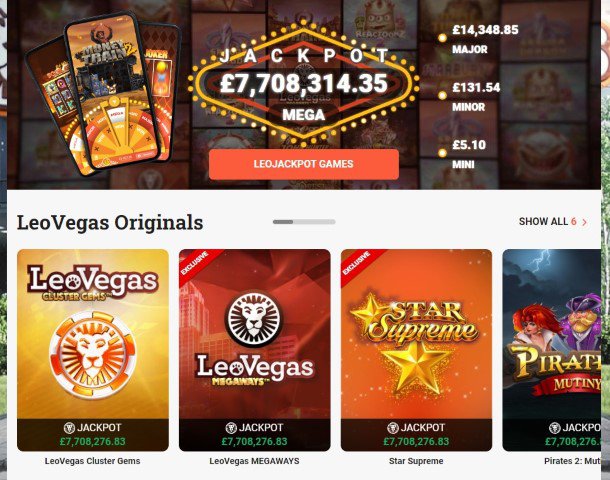The image size is (610, 480).
Task: Expand the chevron next to SHOW ALL
Action: 584,222
